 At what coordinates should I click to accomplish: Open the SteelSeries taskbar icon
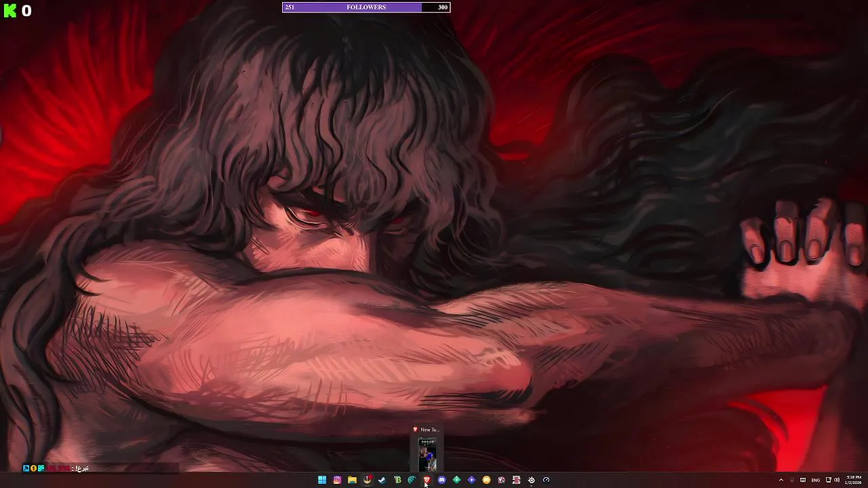[x=531, y=480]
